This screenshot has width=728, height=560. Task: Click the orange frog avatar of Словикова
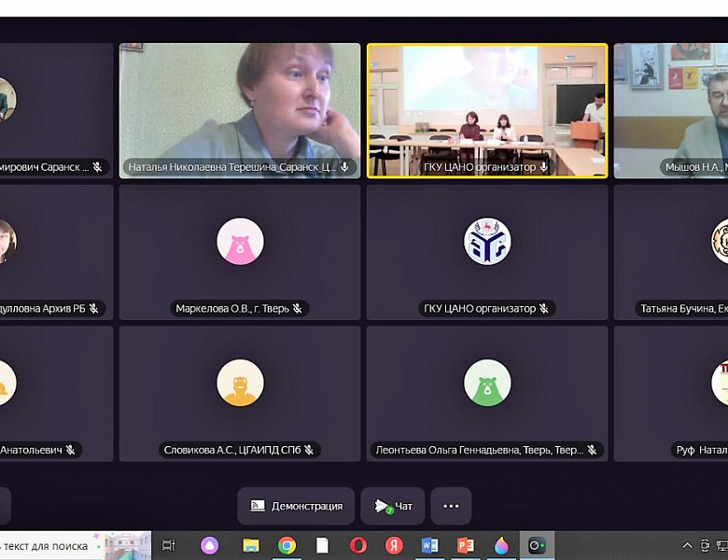pos(240,383)
